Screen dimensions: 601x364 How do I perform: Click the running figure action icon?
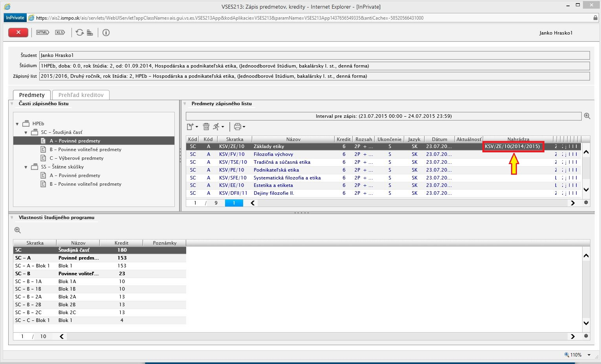(216, 126)
